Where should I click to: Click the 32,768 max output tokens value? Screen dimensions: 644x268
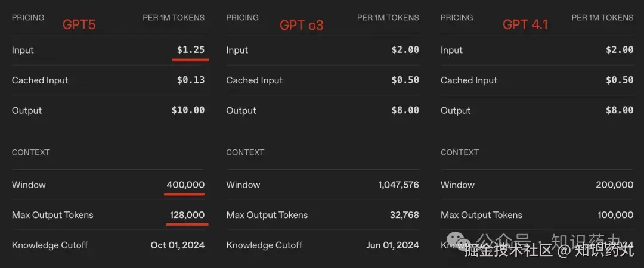tap(404, 215)
